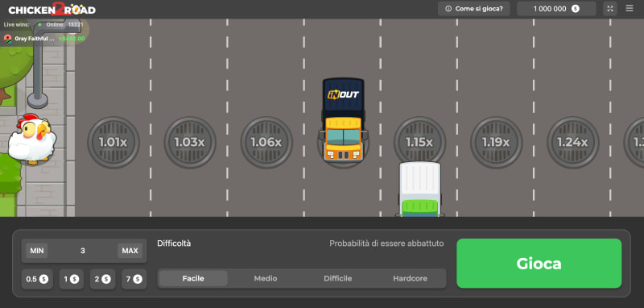Select the 1.03x manhole
644x308 pixels.
click(x=190, y=142)
